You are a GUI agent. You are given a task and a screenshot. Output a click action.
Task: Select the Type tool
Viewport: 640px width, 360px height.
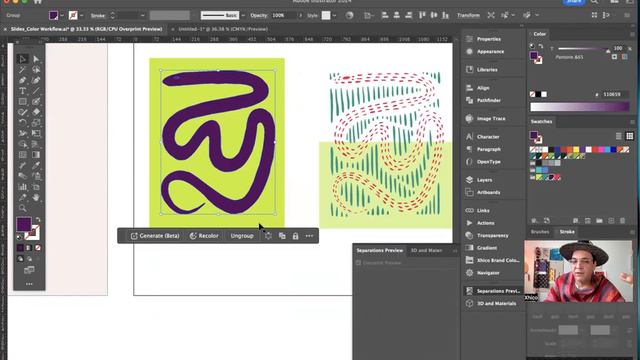pyautogui.click(x=22, y=91)
